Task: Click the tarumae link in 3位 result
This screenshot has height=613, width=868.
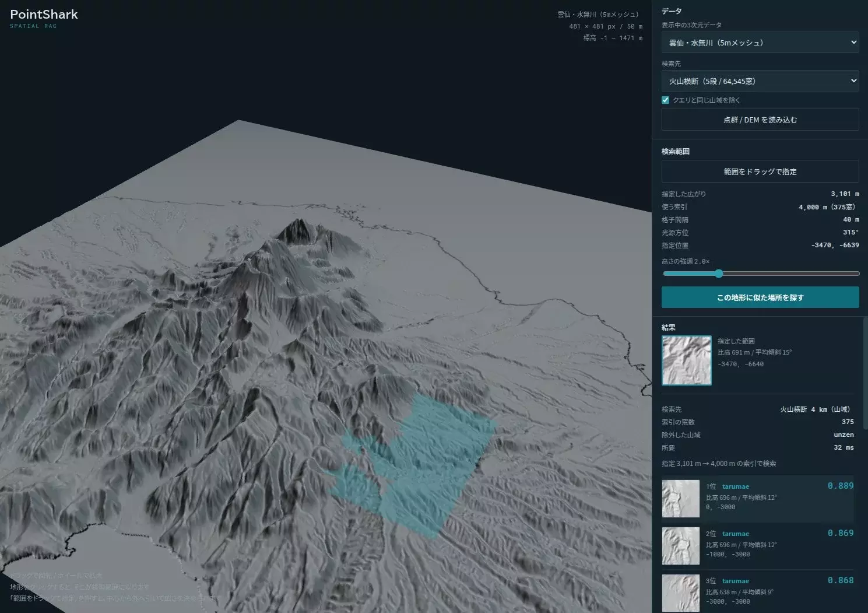Action: [x=736, y=581]
